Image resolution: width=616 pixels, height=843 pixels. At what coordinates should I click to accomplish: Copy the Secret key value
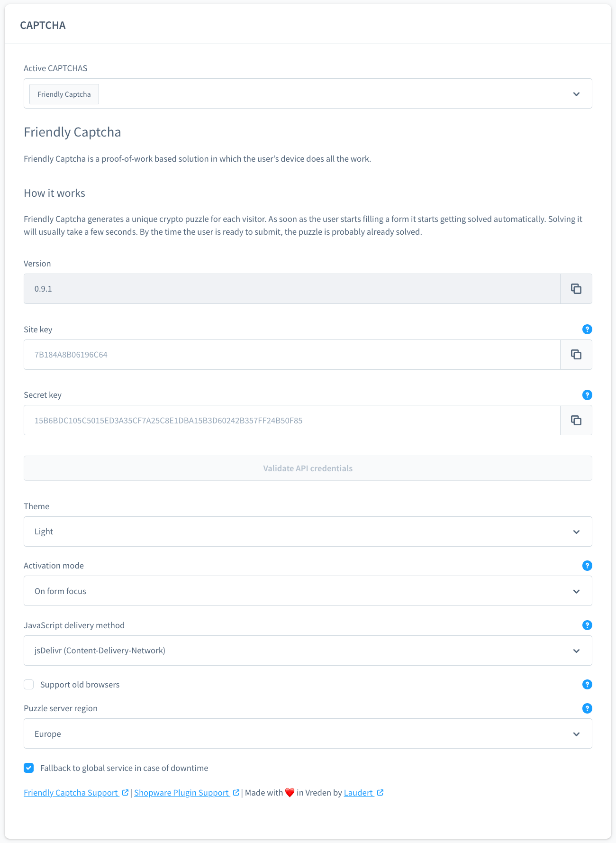tap(576, 420)
